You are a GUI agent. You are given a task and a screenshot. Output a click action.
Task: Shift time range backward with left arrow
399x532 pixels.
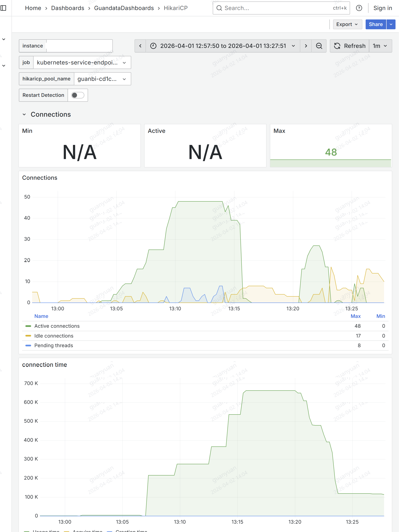[x=140, y=46]
